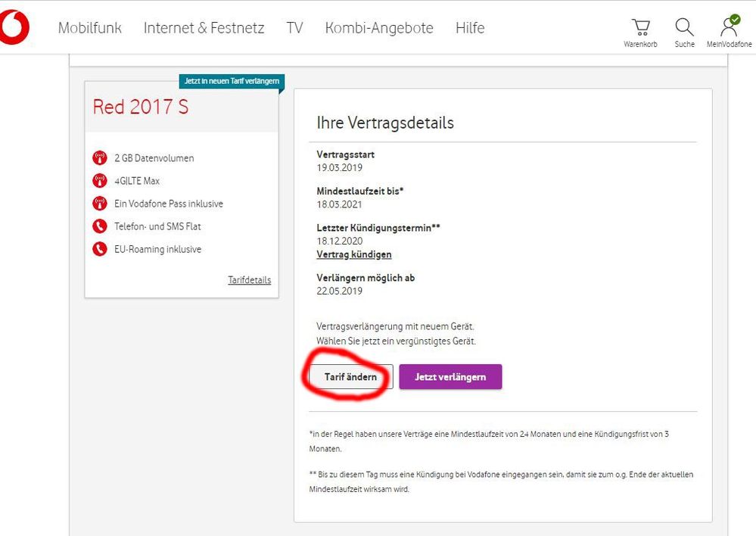Follow the Vertrag kündigen link

point(354,254)
